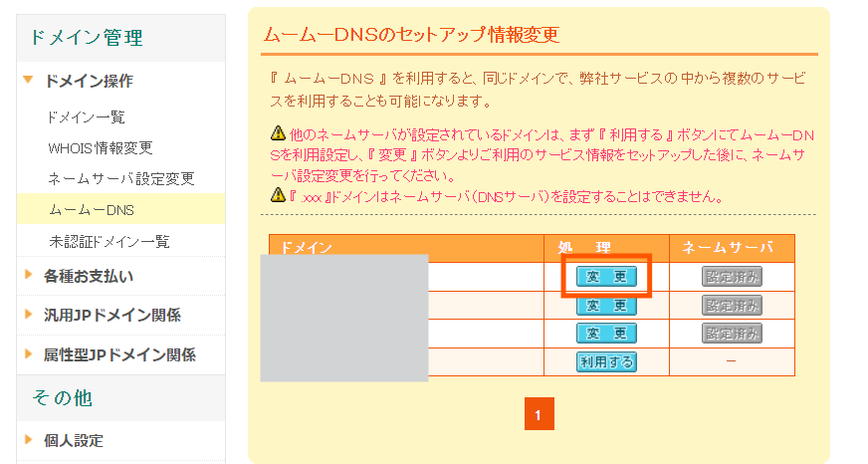Click warning icon beside .xxx domain notice

pyautogui.click(x=278, y=195)
